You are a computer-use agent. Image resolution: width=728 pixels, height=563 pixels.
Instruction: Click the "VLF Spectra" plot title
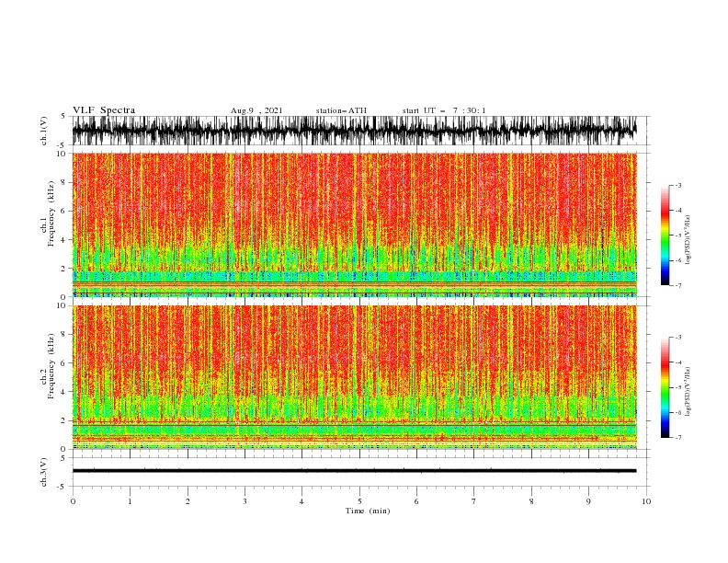(x=104, y=110)
